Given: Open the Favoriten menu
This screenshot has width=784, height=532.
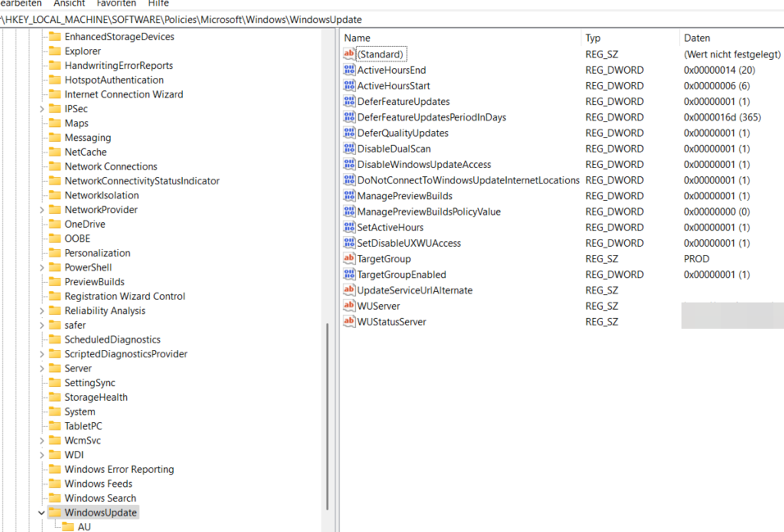Looking at the screenshot, I should pos(116,3).
